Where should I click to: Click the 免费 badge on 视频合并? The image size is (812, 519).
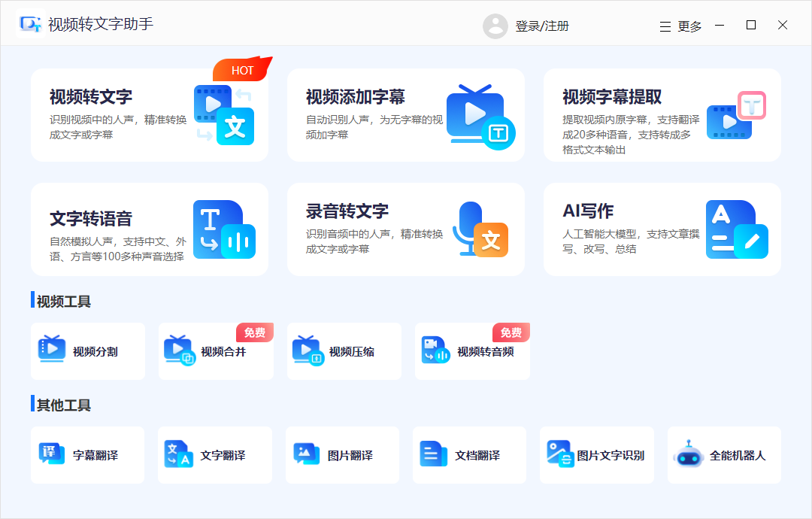(x=255, y=332)
